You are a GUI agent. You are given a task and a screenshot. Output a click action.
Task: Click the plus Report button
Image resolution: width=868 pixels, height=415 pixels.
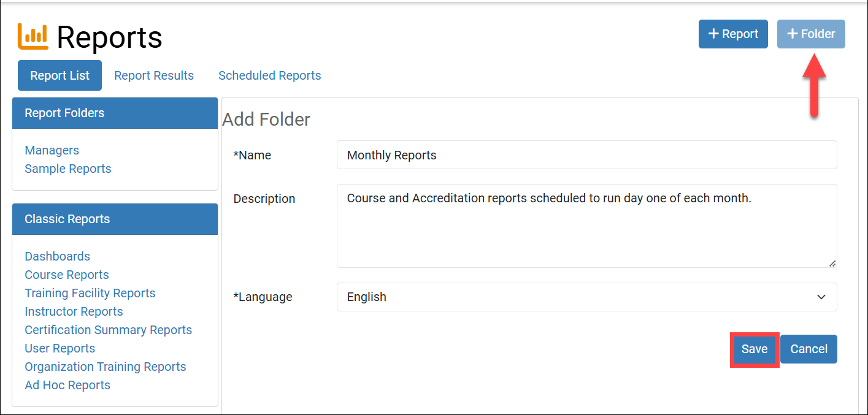click(733, 34)
